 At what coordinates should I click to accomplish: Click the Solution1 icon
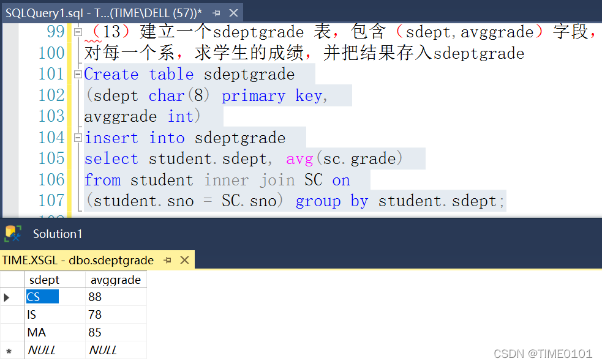pos(13,234)
